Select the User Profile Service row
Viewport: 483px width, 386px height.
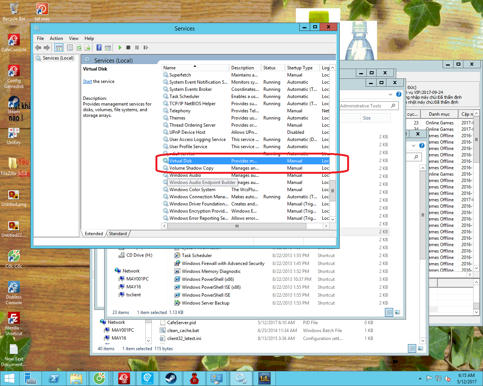[246, 147]
